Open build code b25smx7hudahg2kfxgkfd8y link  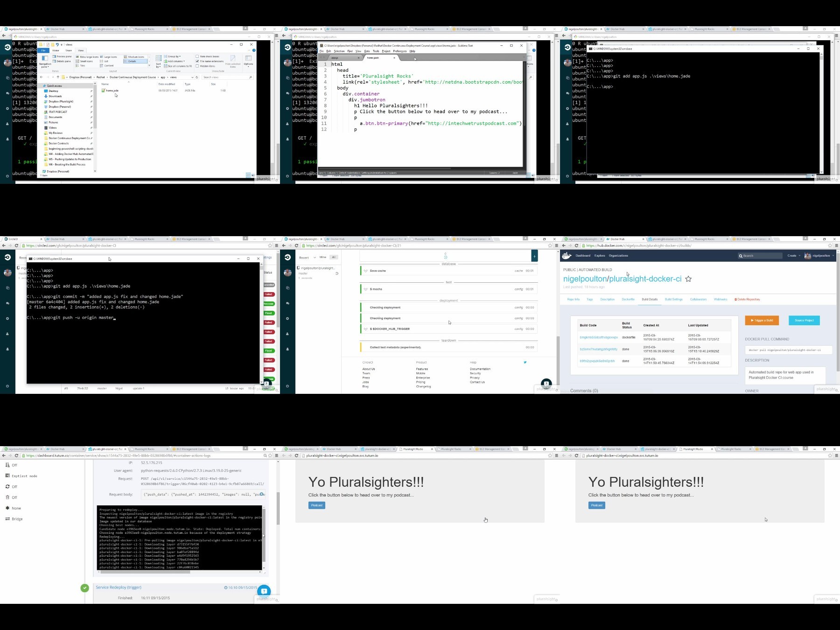click(x=598, y=349)
